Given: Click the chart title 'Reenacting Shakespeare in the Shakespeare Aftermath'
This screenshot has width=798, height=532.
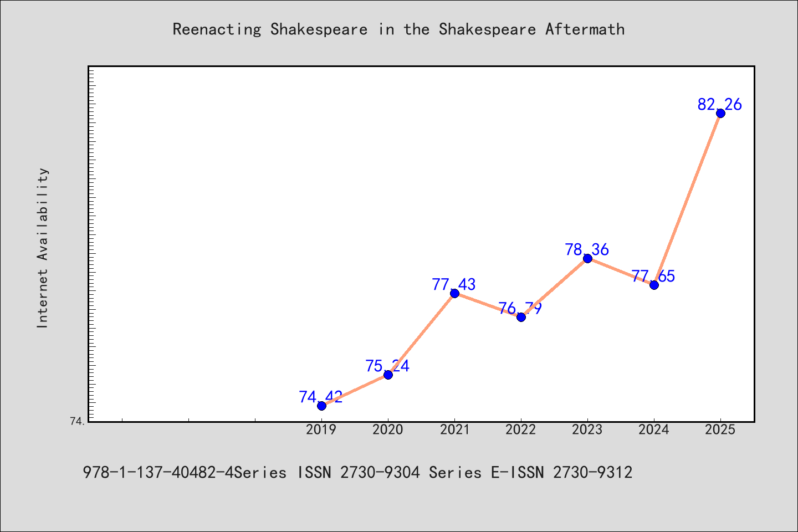Looking at the screenshot, I should point(398,29).
